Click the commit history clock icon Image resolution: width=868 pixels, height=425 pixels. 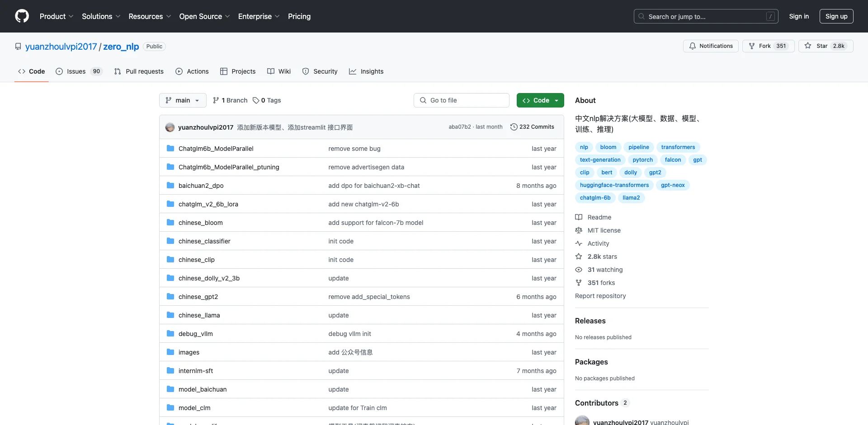pyautogui.click(x=514, y=127)
